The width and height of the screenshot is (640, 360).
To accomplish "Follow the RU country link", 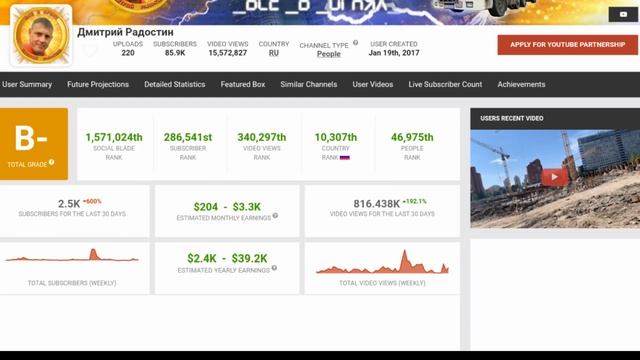I will coord(274,53).
